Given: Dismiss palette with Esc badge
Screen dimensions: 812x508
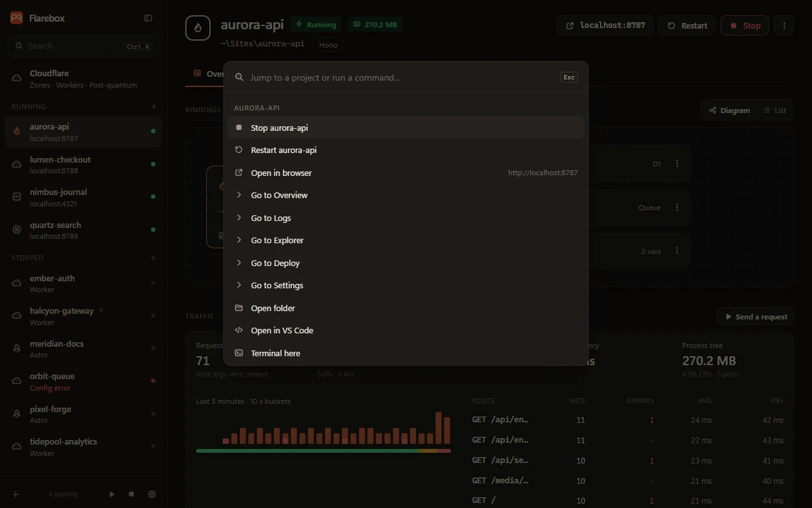Looking at the screenshot, I should tap(569, 77).
